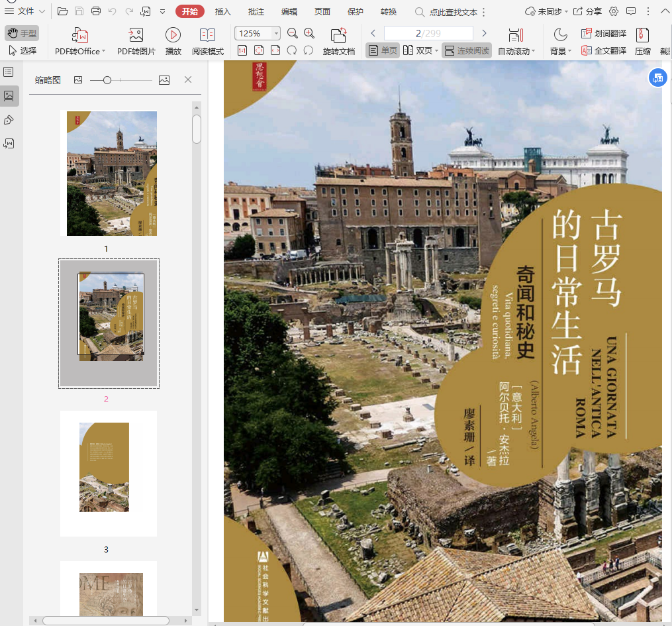Click the 压缩 compress icon
The height and width of the screenshot is (626, 672).
642,36
